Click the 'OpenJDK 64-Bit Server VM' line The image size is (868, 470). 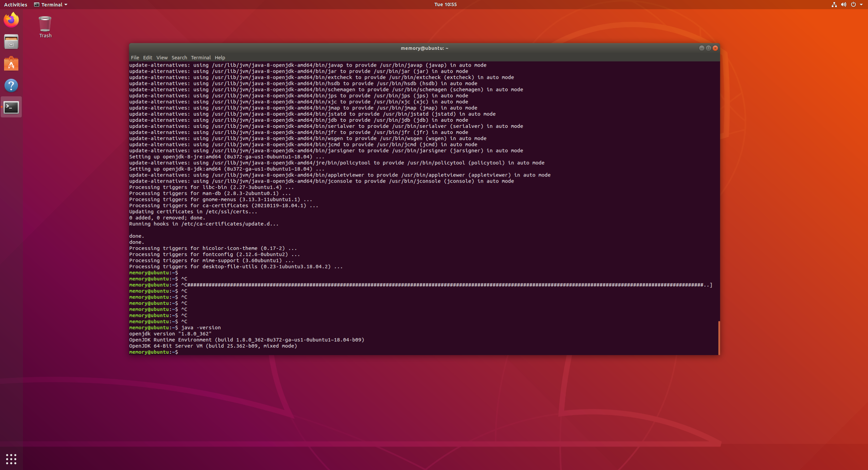coord(213,346)
